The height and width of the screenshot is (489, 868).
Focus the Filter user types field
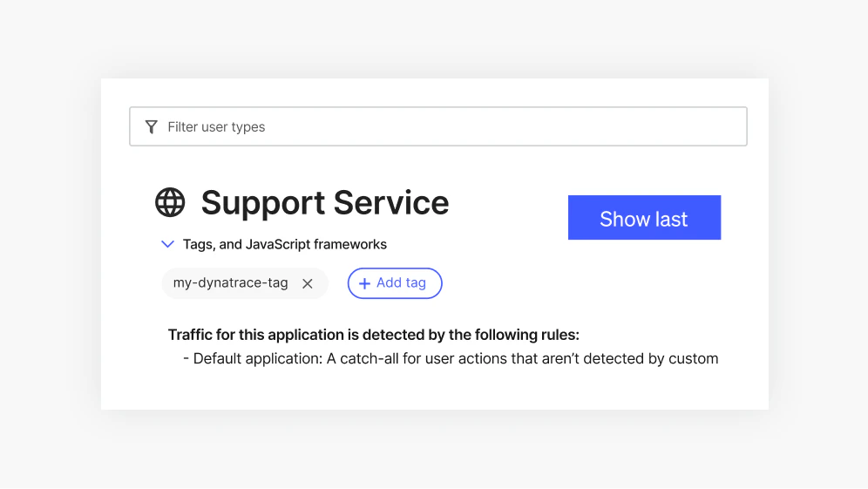[x=453, y=127]
